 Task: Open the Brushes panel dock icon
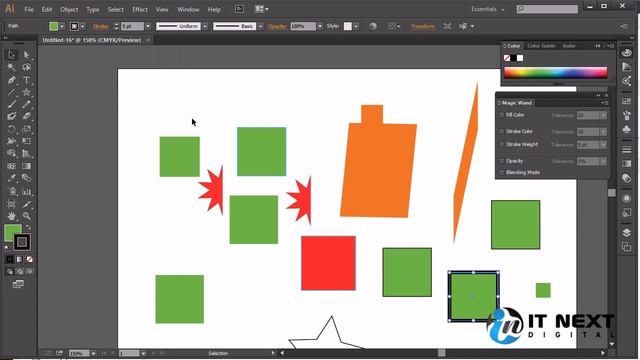click(627, 116)
